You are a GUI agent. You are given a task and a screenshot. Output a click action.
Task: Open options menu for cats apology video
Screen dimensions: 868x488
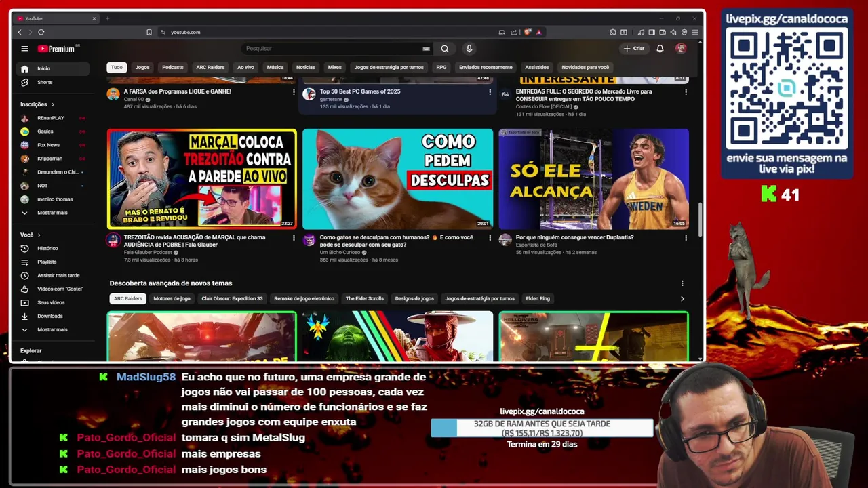(x=490, y=238)
